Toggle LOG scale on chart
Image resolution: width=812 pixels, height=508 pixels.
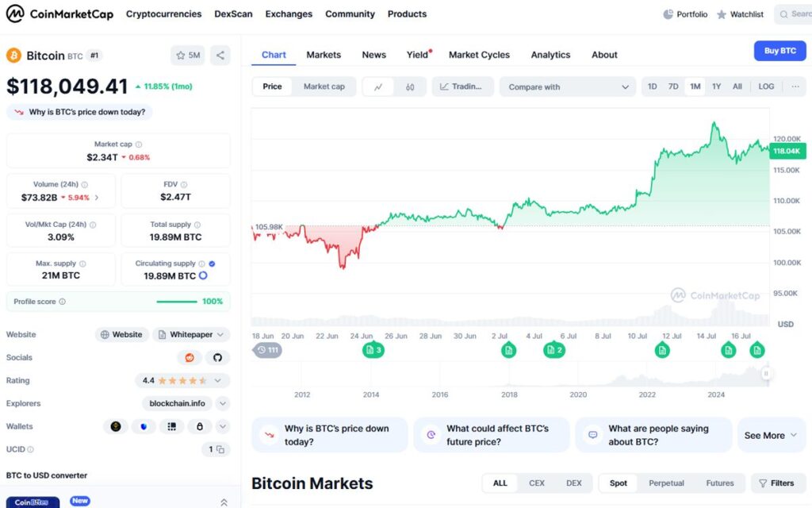[x=766, y=87]
